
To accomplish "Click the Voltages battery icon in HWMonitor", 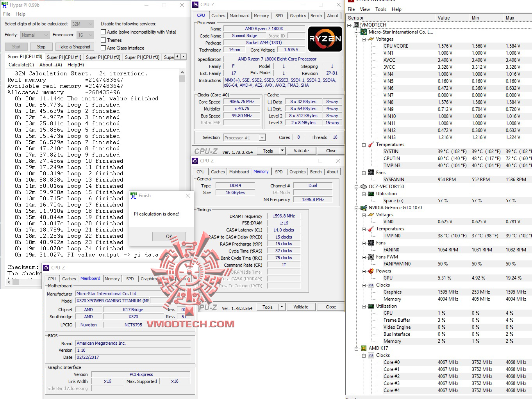I will point(372,39).
